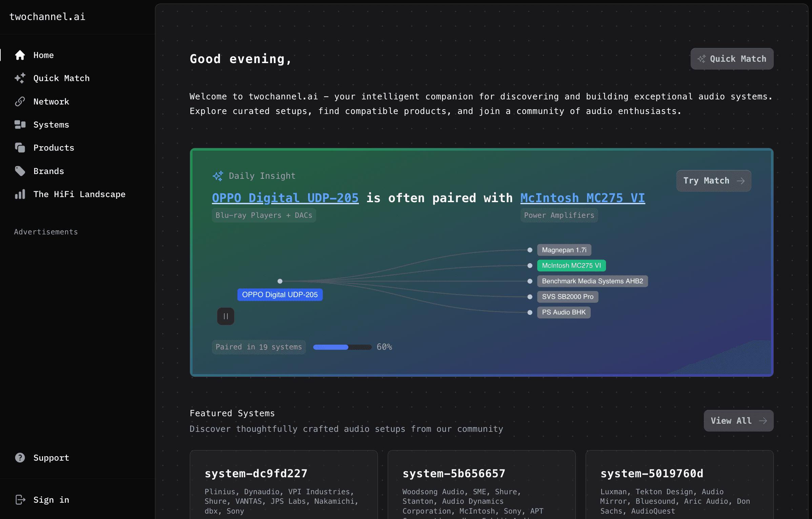
Task: Click the Products stacked squares icon
Action: coord(20,148)
